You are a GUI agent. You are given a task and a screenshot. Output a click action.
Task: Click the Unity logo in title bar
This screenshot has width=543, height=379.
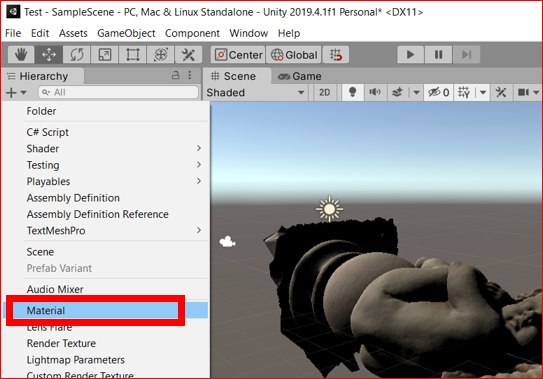(x=13, y=11)
